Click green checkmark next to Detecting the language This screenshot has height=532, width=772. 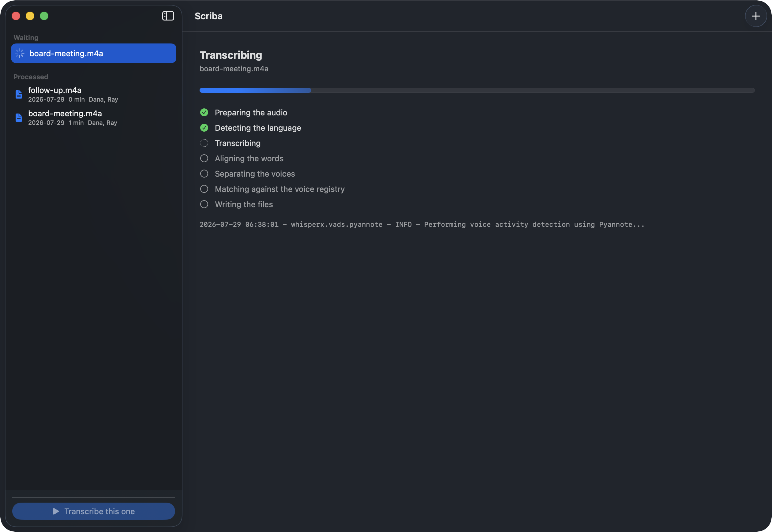[x=204, y=128]
